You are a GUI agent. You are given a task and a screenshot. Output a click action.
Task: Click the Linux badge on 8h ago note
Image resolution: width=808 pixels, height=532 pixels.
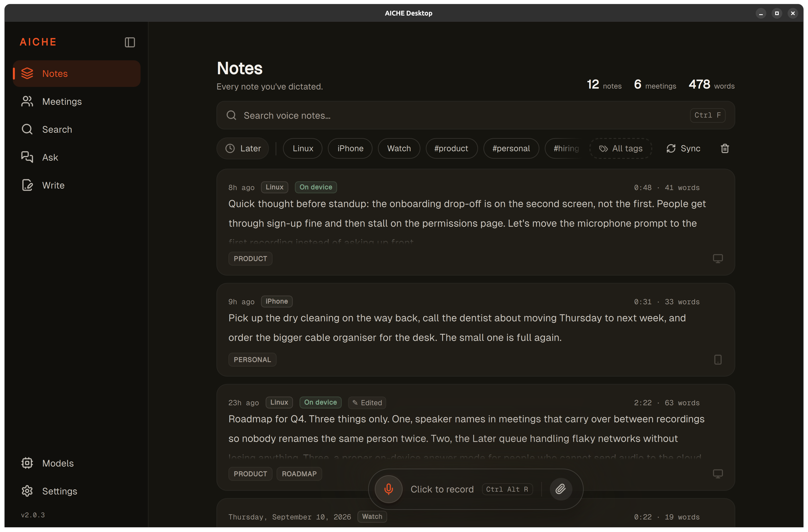[274, 187]
